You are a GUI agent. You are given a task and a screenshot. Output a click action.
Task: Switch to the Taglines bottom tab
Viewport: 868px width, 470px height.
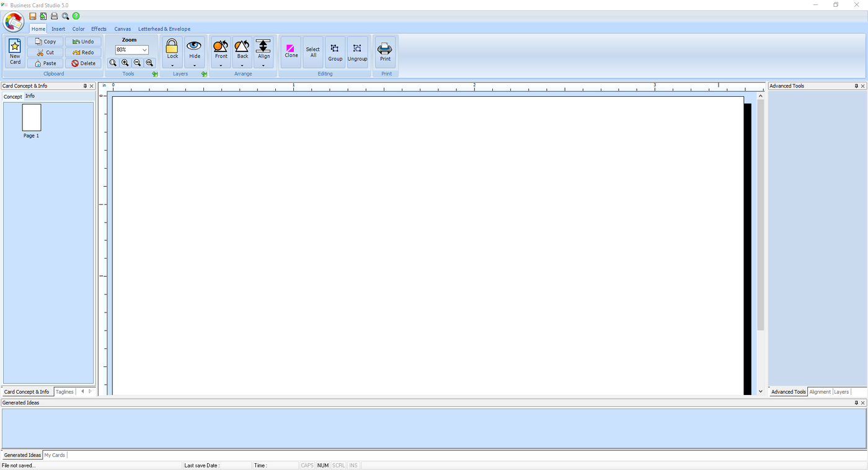click(x=64, y=392)
